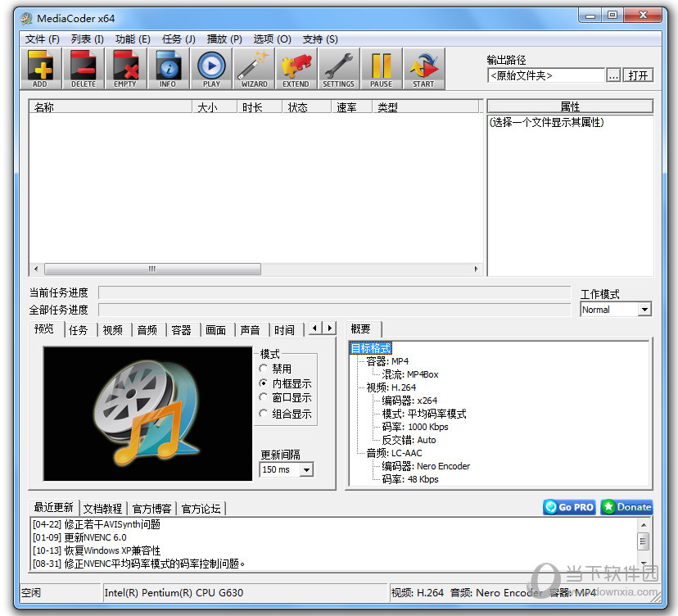Click news entry 更新NVENC 6.0
The image size is (678, 616).
(x=79, y=537)
